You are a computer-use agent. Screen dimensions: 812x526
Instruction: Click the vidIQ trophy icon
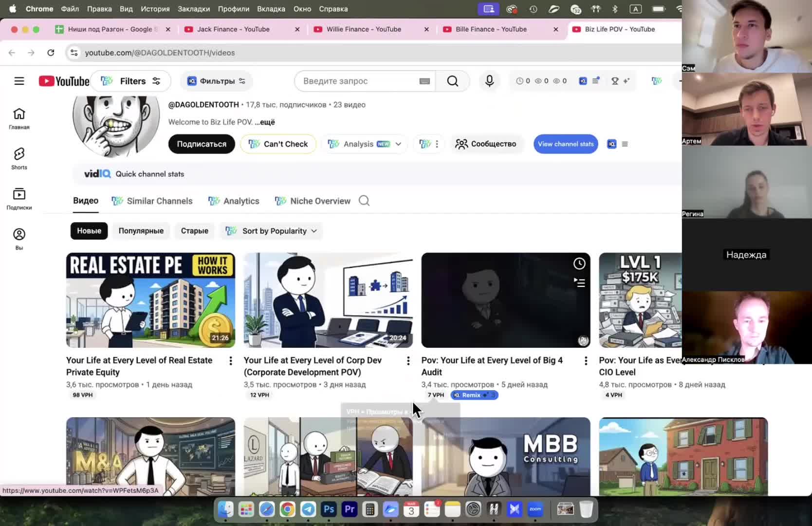coord(615,81)
